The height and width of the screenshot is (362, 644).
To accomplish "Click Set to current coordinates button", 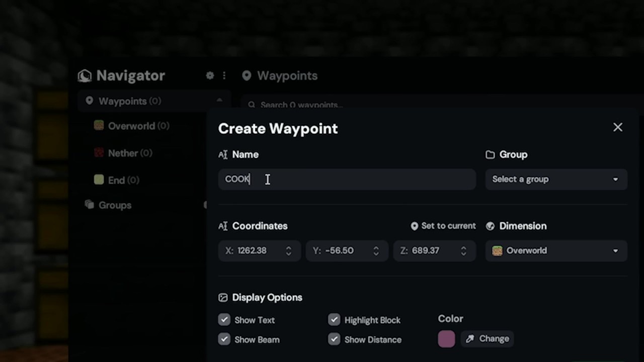I will coord(443,226).
